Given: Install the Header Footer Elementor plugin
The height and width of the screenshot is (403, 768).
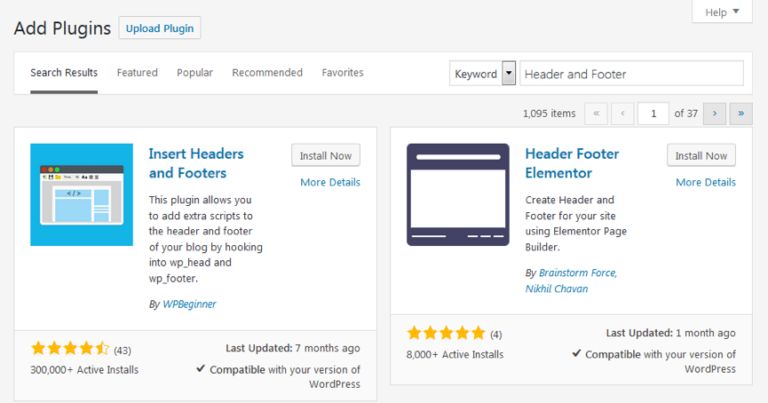Looking at the screenshot, I should click(x=701, y=156).
